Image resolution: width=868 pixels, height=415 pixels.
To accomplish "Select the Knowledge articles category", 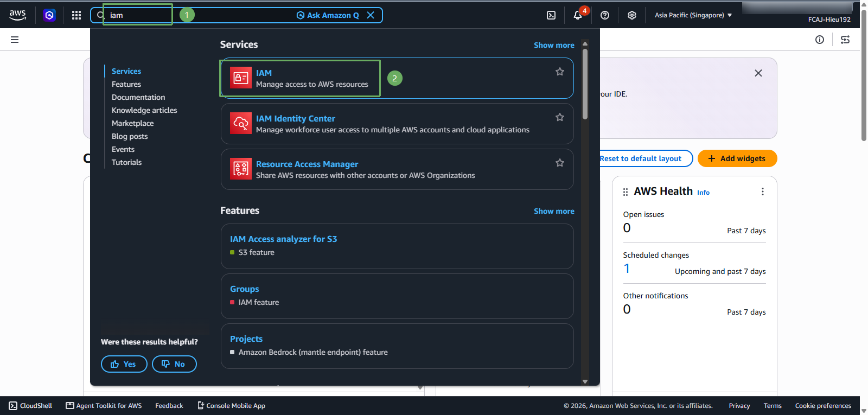I will 144,110.
